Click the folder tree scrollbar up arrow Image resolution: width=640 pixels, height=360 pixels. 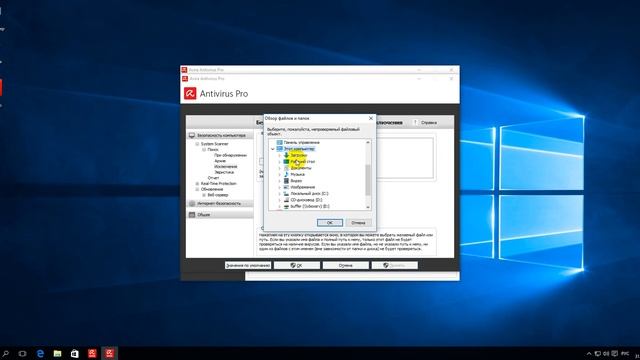click(x=368, y=142)
